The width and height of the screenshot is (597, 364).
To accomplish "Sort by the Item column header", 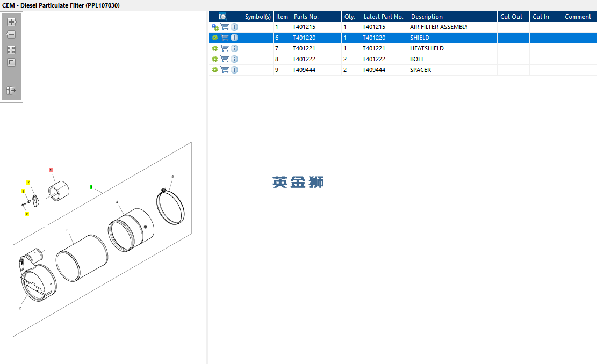I will point(282,17).
